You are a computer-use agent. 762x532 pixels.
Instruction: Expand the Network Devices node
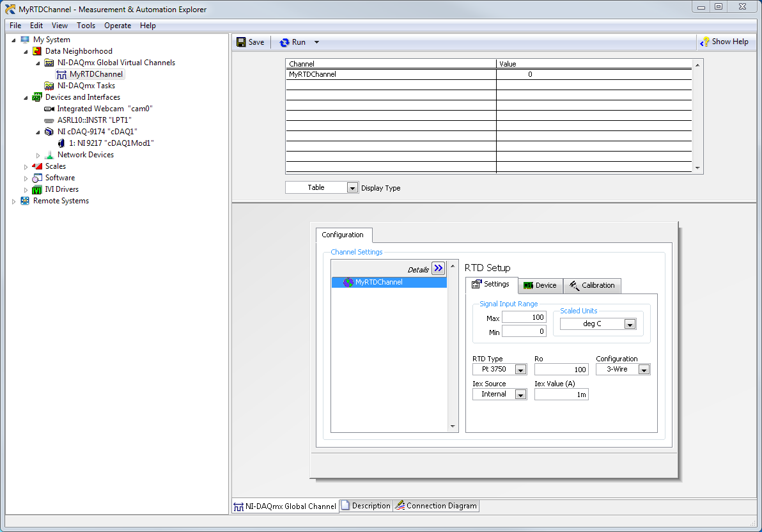tap(38, 155)
